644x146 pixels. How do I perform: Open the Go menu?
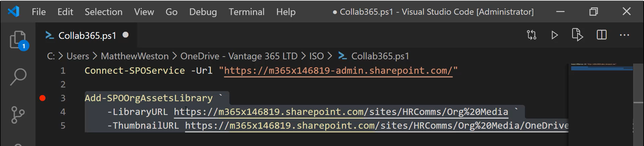(x=172, y=12)
